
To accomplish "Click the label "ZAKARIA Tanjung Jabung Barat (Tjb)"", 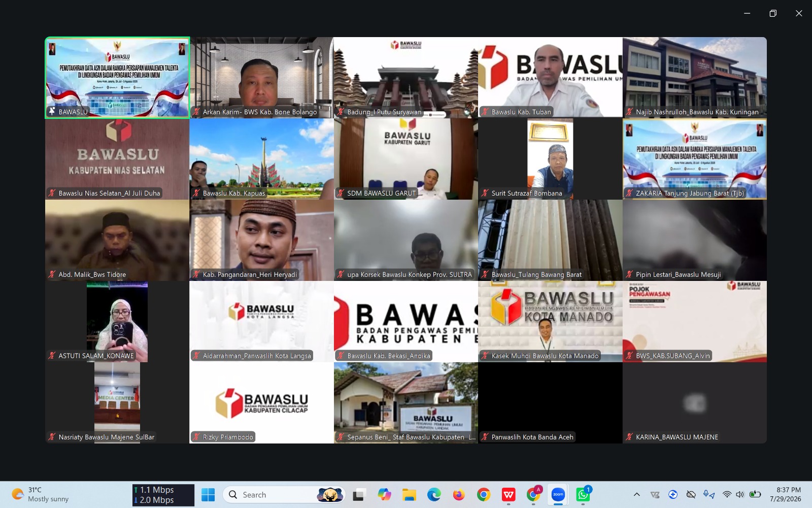I will click(x=690, y=193).
